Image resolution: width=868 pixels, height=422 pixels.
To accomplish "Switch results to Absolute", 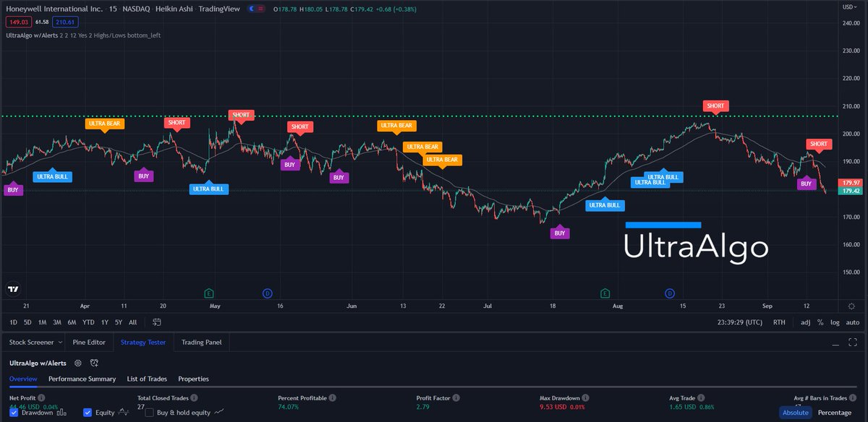I will pyautogui.click(x=795, y=413).
